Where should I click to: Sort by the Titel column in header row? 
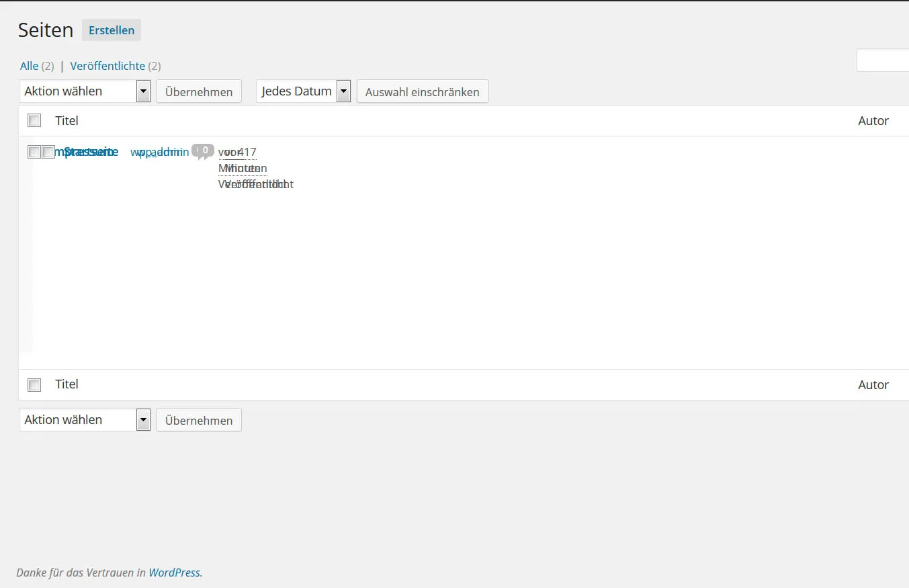click(67, 120)
